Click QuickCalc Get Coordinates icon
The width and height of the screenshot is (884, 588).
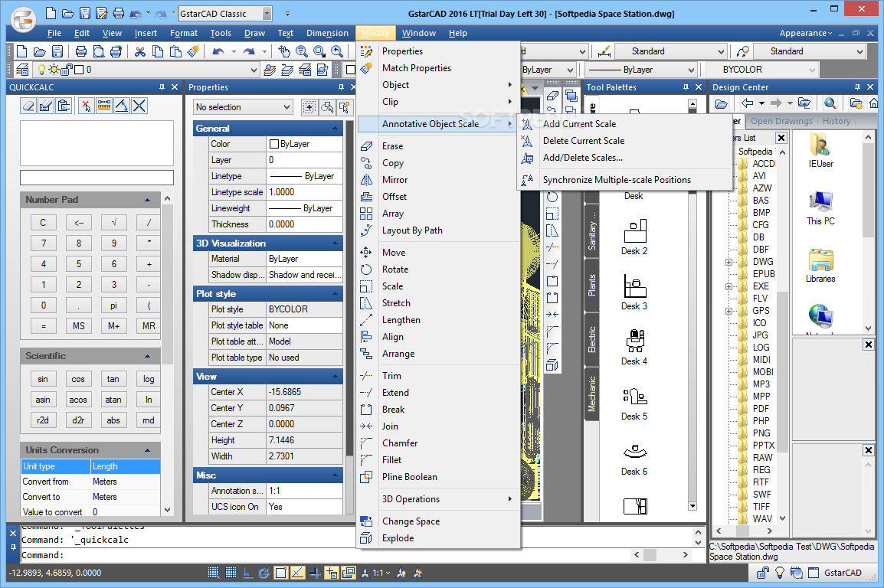pyautogui.click(x=86, y=106)
